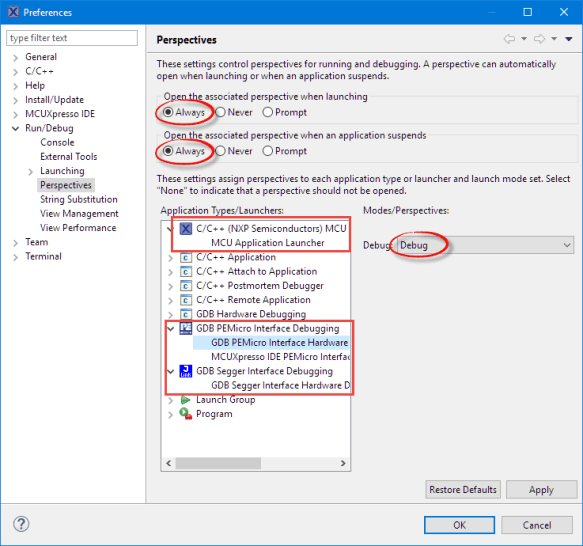Screen dimensions: 583x546
Task: Click the Cancel button
Action: point(537,525)
